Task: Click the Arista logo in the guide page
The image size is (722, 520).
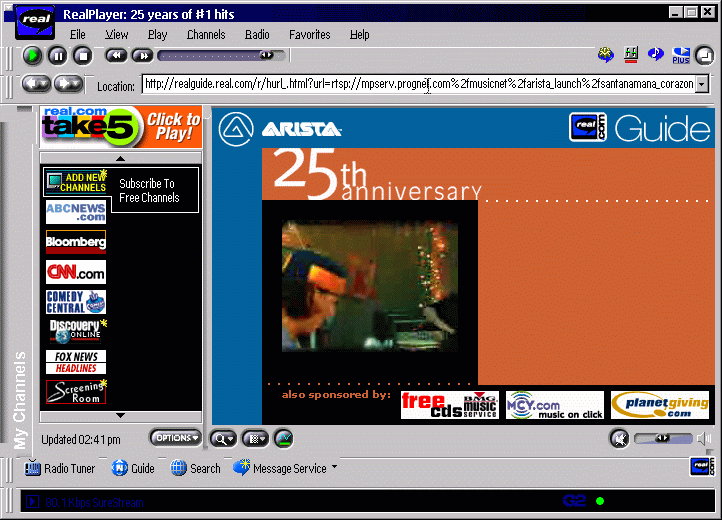Action: coord(279,130)
